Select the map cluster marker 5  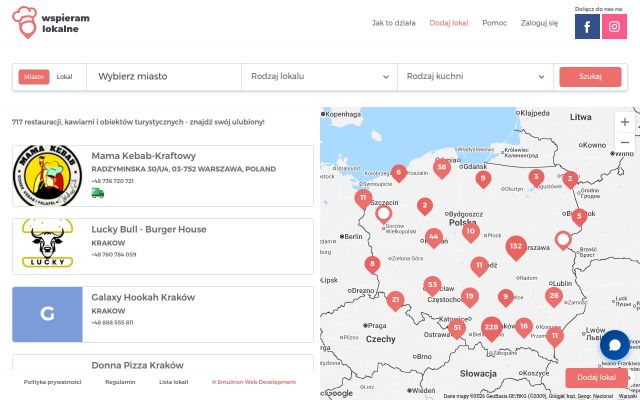click(x=579, y=217)
